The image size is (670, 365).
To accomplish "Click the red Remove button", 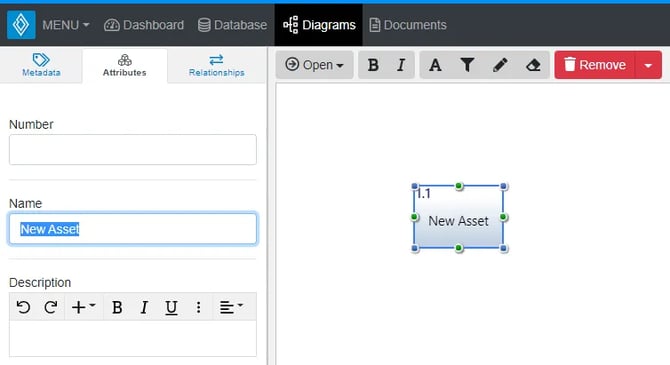I will 595,65.
